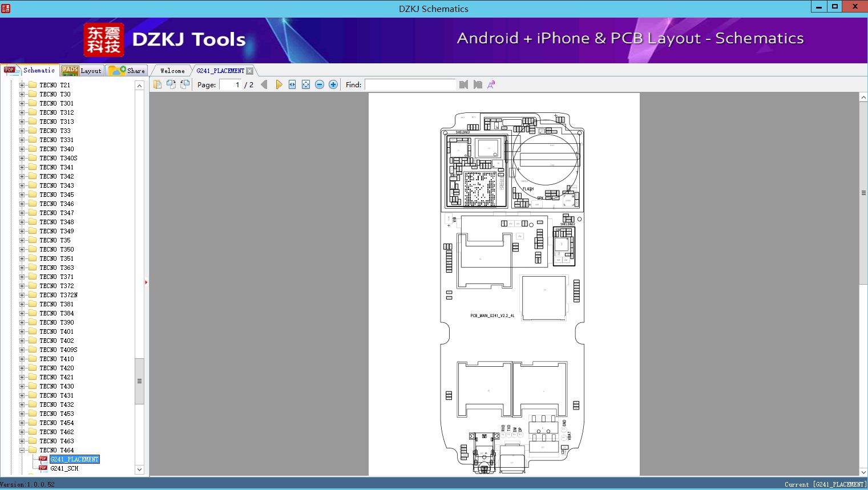868x490 pixels.
Task: Maximize the DZKJ Schematics window
Action: tap(834, 7)
